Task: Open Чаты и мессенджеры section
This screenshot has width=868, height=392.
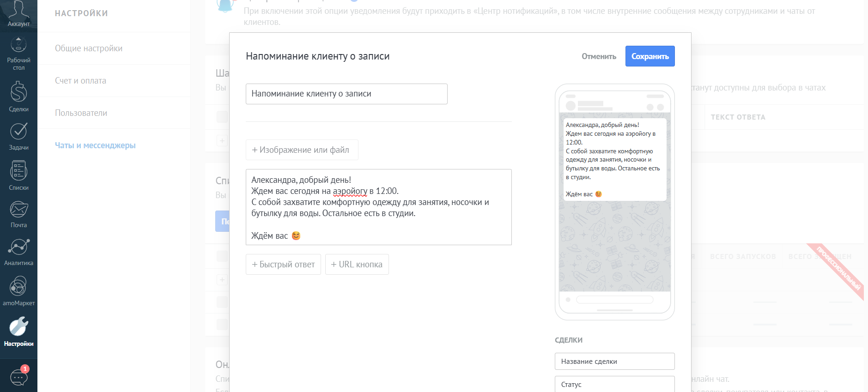Action: pos(95,145)
